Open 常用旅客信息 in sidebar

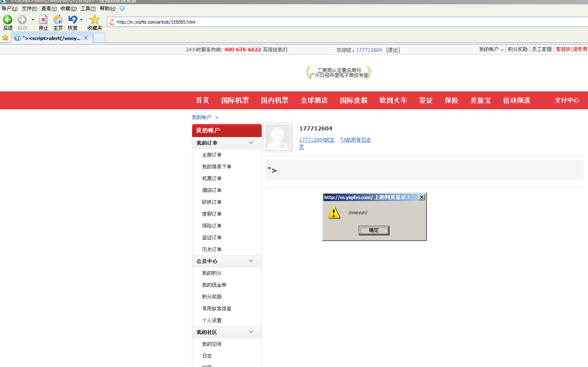217,309
